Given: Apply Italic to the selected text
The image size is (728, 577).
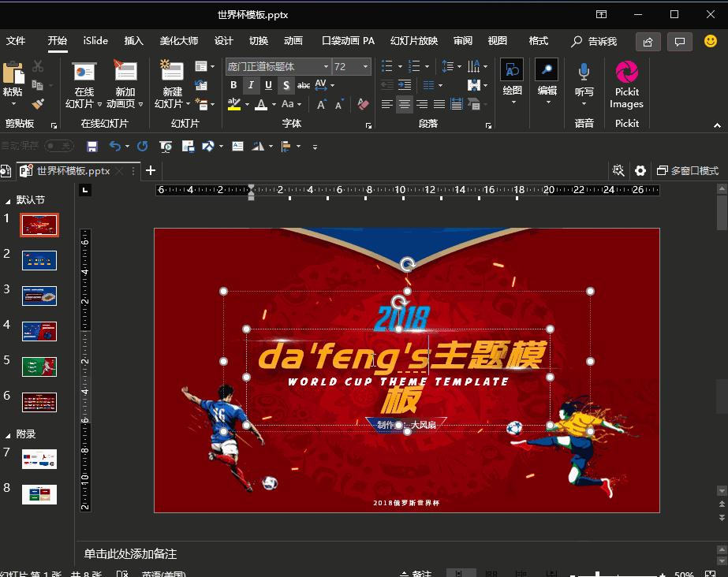Looking at the screenshot, I should (x=250, y=84).
